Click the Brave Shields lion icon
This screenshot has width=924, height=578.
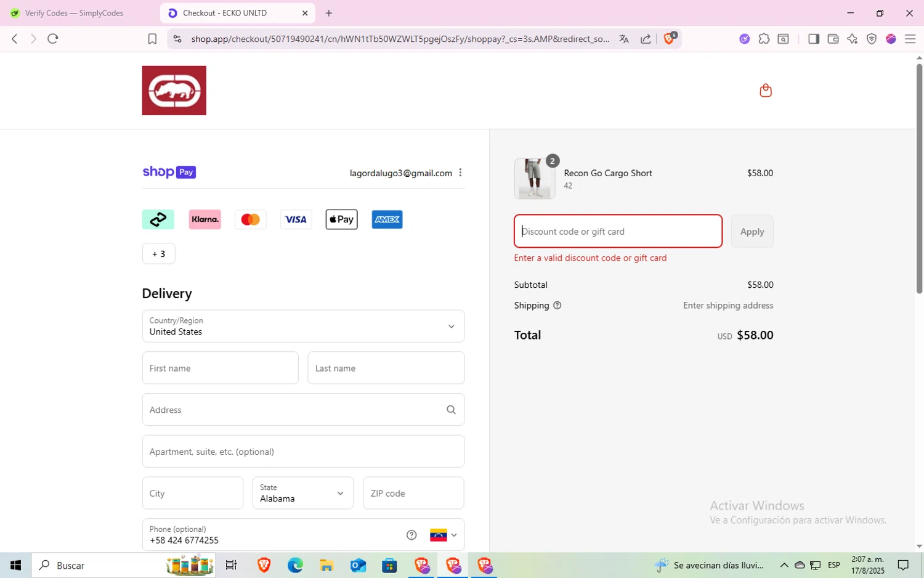[x=670, y=38]
